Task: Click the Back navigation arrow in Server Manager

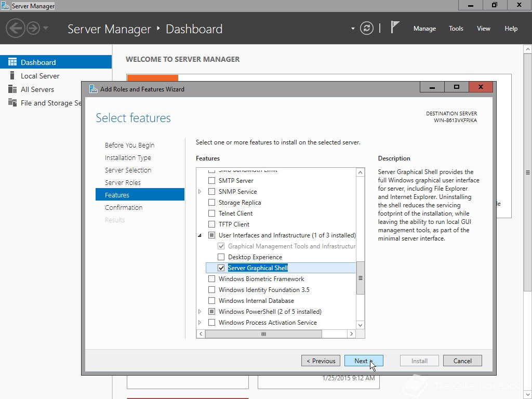Action: (15, 28)
